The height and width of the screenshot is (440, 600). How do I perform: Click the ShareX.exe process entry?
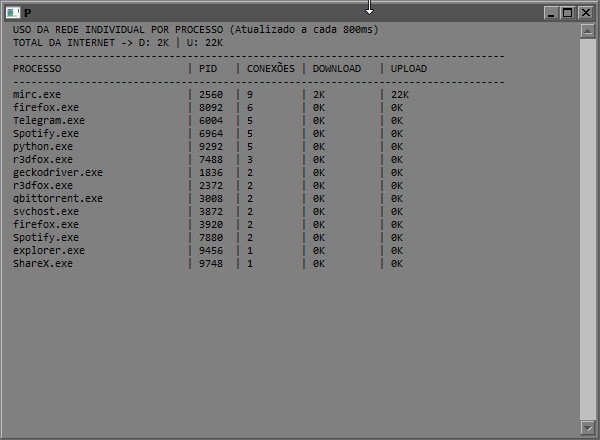pyautogui.click(x=43, y=264)
